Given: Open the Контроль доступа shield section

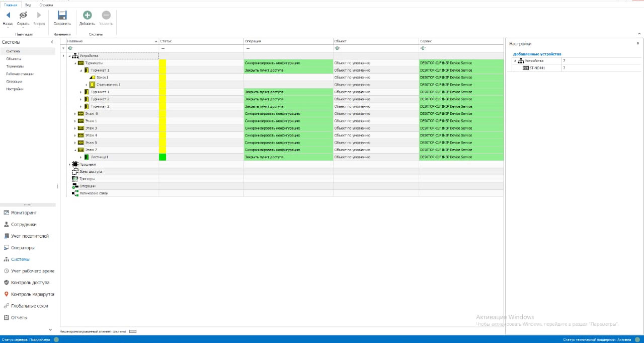Looking at the screenshot, I should 30,283.
